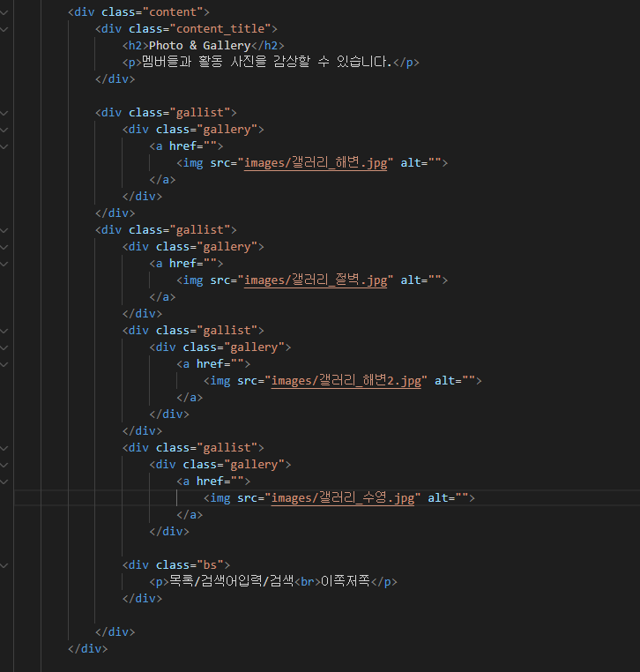Screen dimensions: 640x672
Task: Fold the gallery div containing 갤러리_해변.jpg
Action: pyautogui.click(x=4, y=130)
